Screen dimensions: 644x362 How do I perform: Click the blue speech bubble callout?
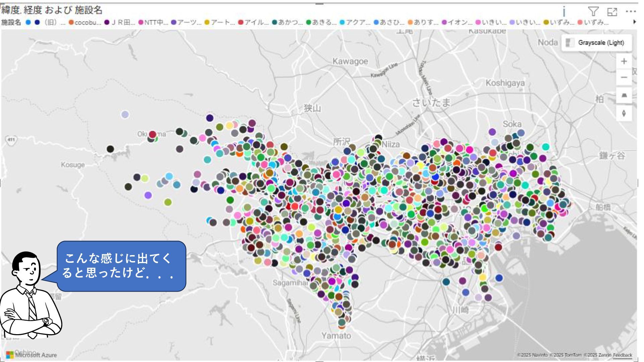click(x=121, y=266)
